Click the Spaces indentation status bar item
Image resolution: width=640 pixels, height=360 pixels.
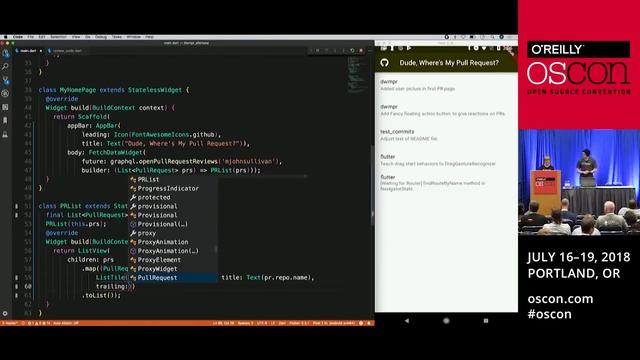tap(245, 323)
